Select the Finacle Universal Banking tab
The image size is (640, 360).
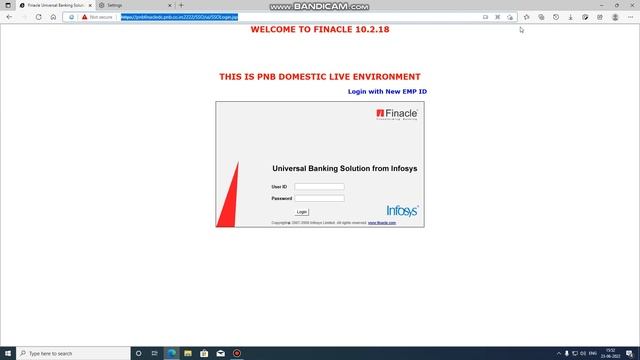(55, 5)
